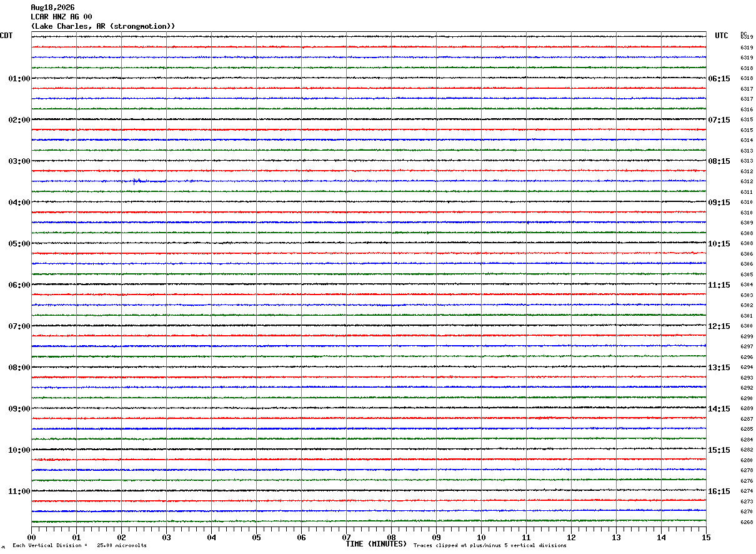
Task: Click the 05:00 CDT time label
Action: (19, 244)
